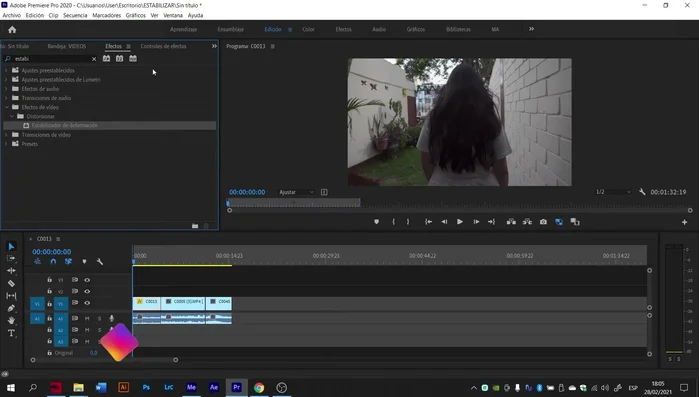699x397 pixels.
Task: Select the Pen tool
Action: tap(12, 308)
